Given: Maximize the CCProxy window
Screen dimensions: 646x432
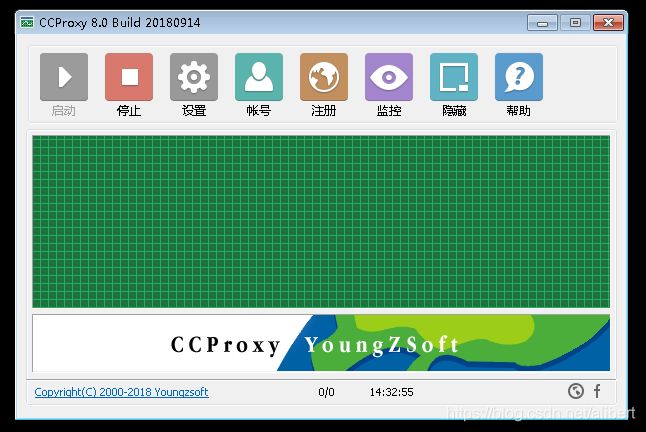Looking at the screenshot, I should tap(575, 23).
